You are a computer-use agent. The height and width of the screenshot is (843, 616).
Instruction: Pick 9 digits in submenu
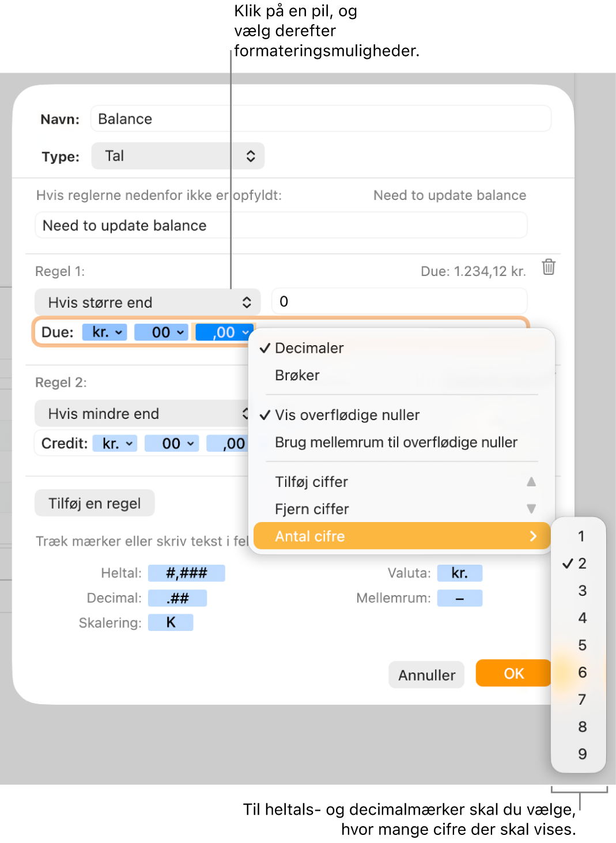[579, 754]
